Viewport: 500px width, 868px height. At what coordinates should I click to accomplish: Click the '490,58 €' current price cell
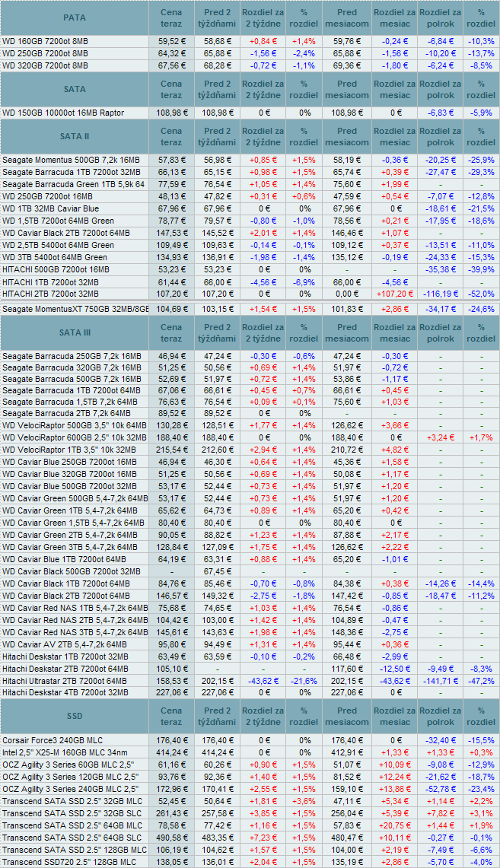tap(171, 838)
